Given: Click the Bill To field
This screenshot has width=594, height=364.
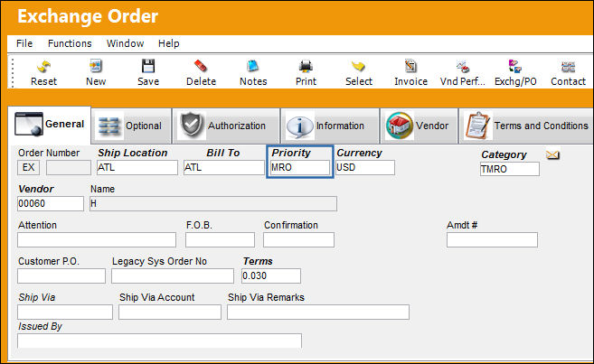Looking at the screenshot, I should pos(224,167).
